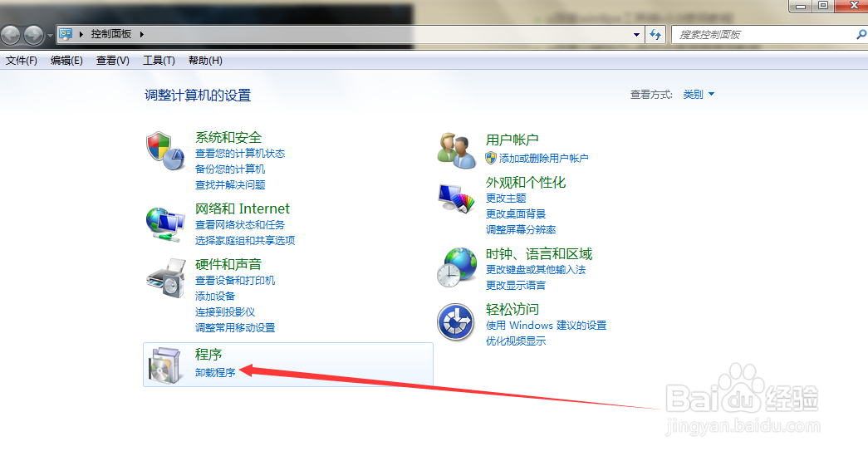Open 时钟、语言和区域 category heading
This screenshot has height=456, width=868.
[538, 254]
